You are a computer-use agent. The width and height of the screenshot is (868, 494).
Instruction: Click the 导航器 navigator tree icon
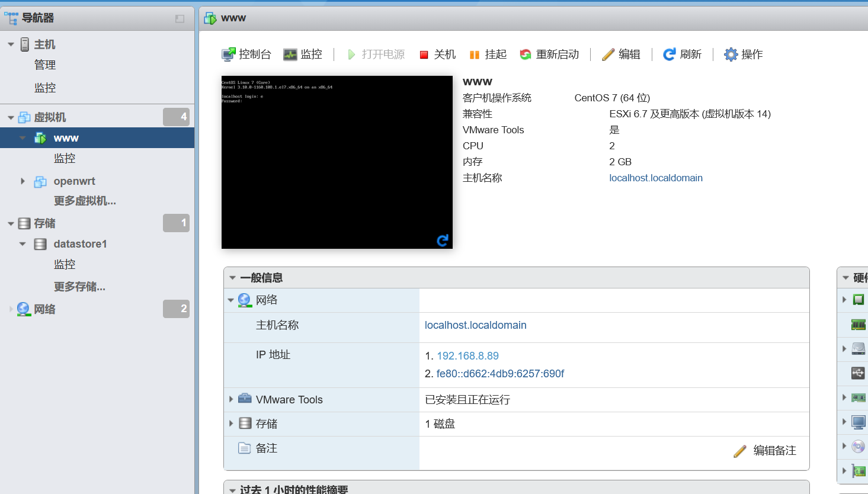(11, 18)
